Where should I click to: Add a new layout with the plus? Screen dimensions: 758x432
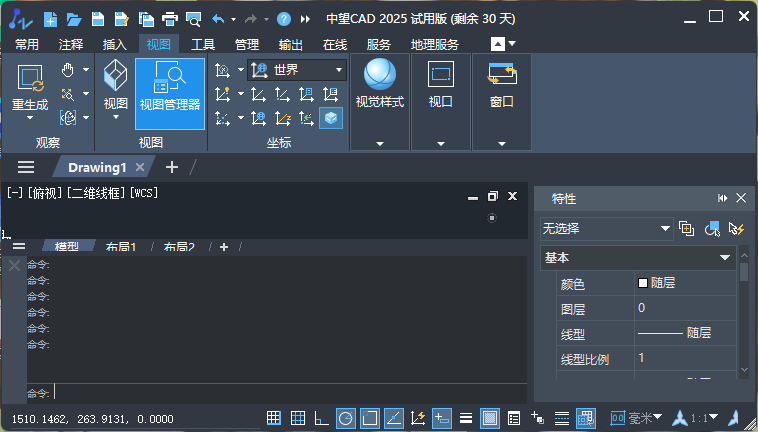tap(224, 247)
